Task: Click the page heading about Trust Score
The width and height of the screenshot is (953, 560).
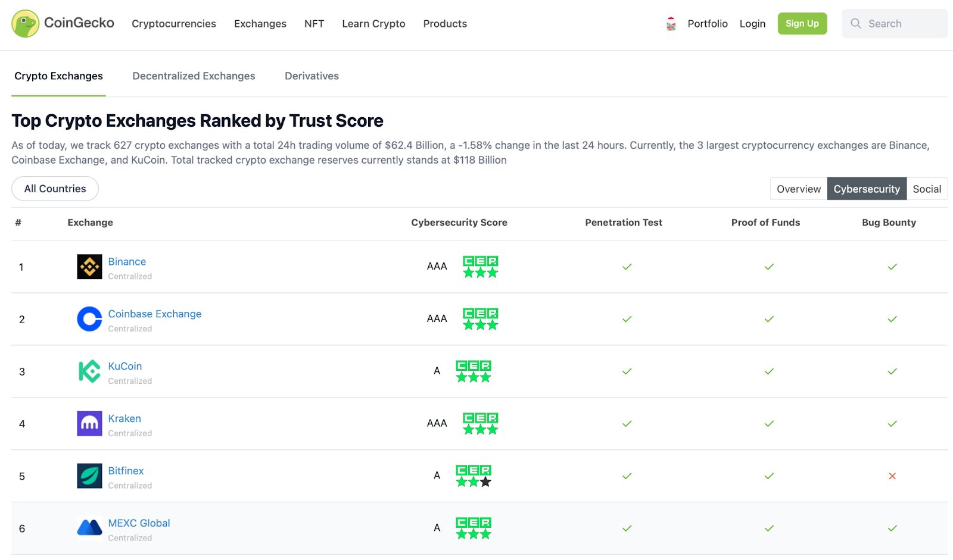Action: coord(198,121)
